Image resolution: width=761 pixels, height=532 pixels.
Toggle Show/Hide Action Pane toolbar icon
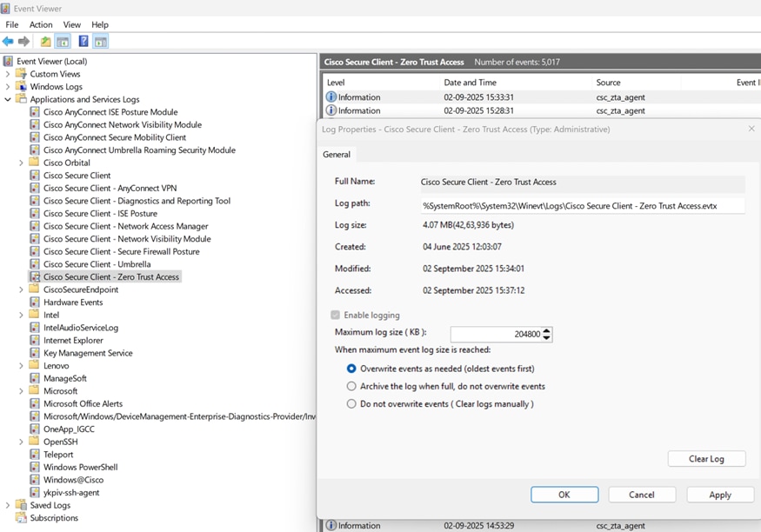(101, 42)
